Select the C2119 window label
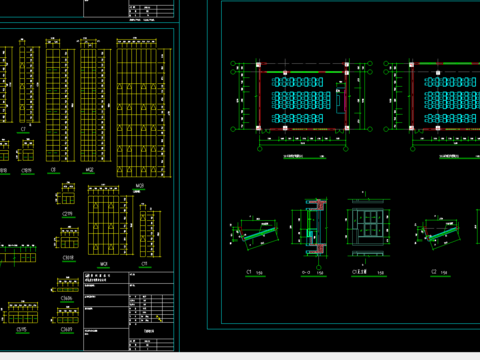Viewport: 480px width, 360px height. point(68,214)
